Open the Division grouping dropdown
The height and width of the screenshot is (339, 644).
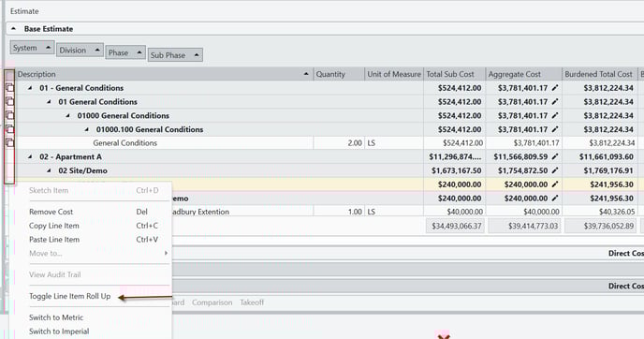(x=80, y=51)
